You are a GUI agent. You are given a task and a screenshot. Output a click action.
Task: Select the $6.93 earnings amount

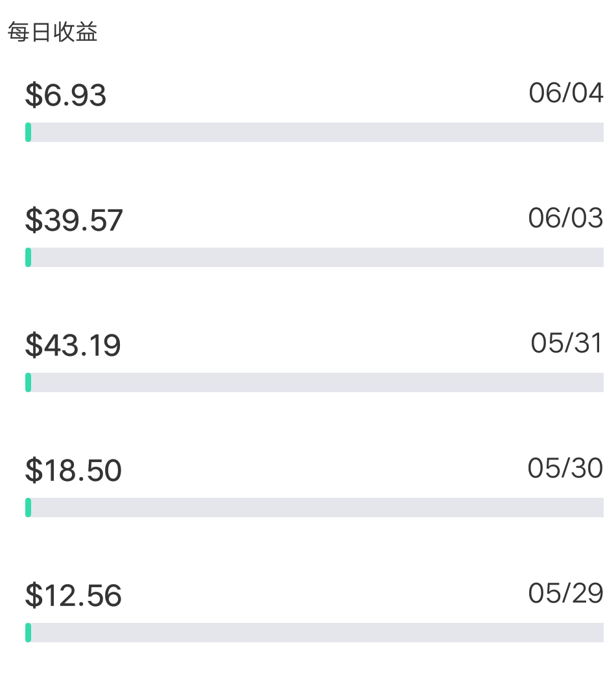tap(65, 95)
